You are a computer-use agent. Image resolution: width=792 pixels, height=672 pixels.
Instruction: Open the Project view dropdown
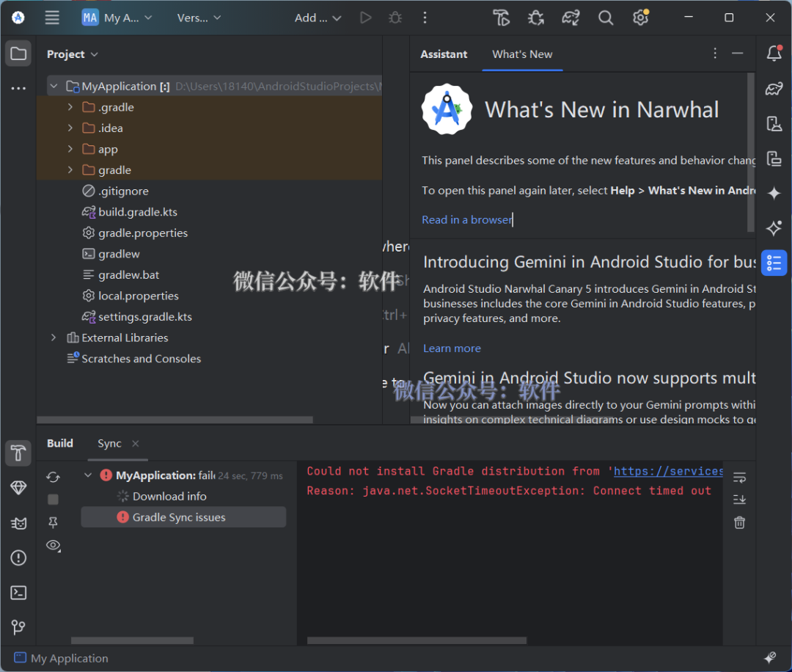pyautogui.click(x=72, y=54)
